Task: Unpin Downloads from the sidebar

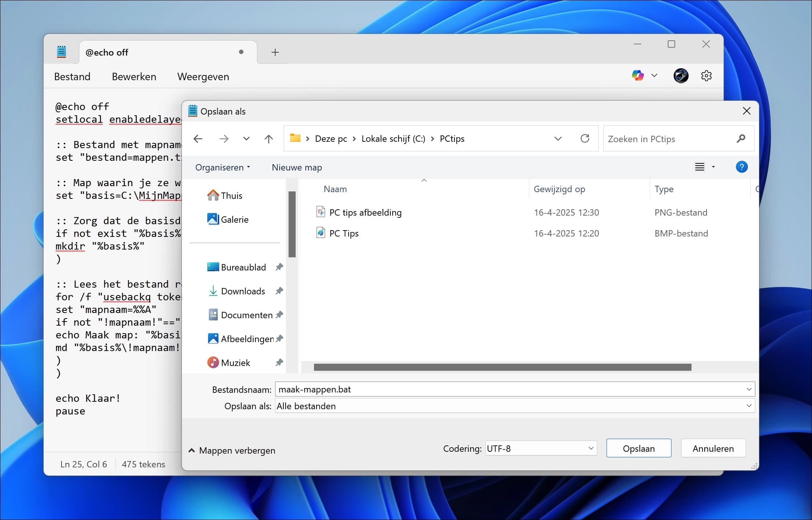Action: (279, 291)
